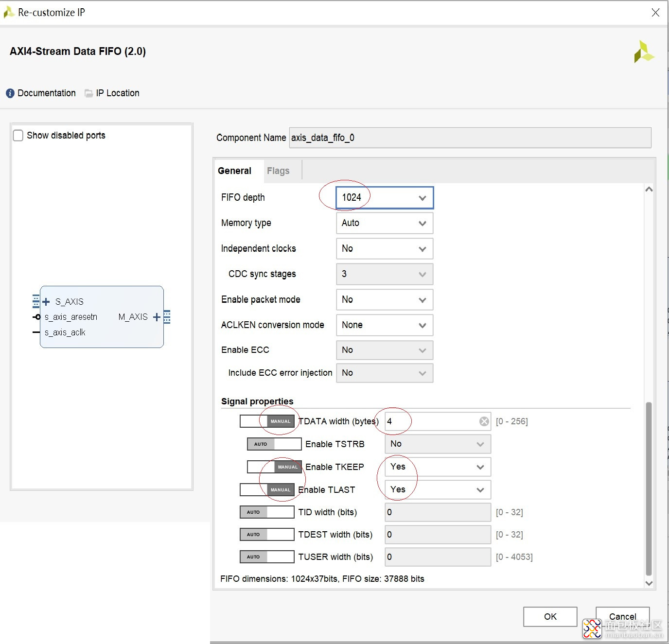Click the TDEST width bits field

pos(438,535)
